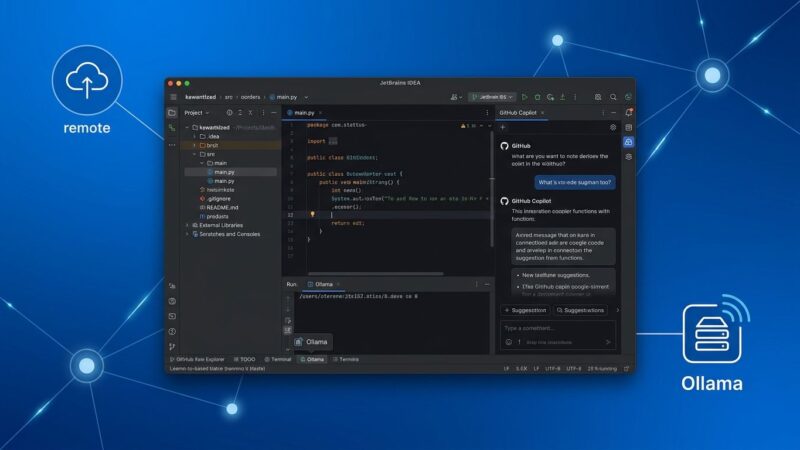Focus the Copilot comment input field
Screen dimensions: 800x450
point(558,335)
